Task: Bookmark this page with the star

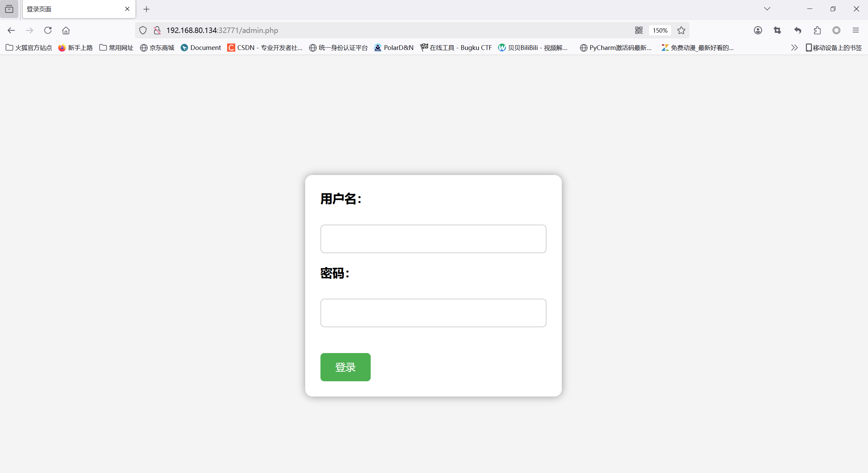Action: tap(681, 30)
